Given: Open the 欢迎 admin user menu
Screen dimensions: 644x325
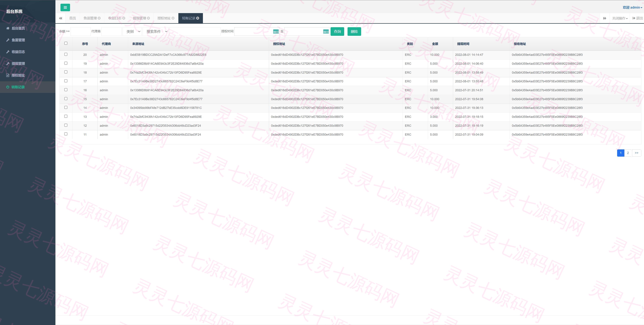Looking at the screenshot, I should pyautogui.click(x=632, y=8).
